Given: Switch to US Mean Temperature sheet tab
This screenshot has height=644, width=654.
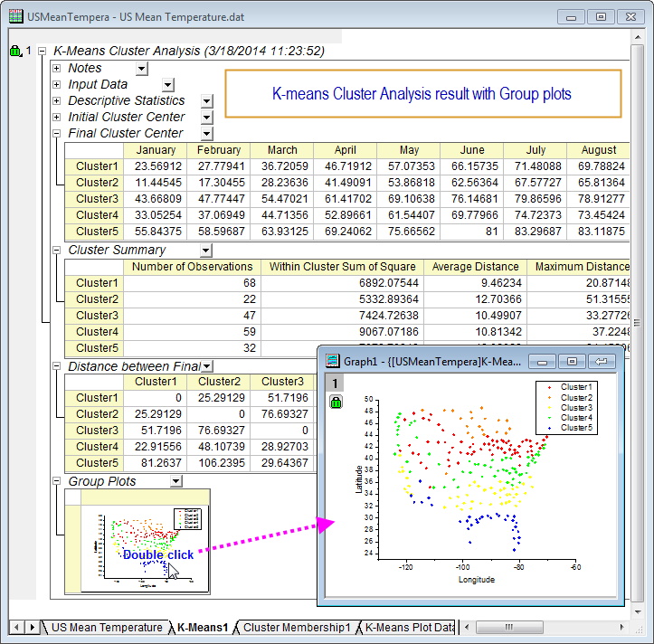Looking at the screenshot, I should point(105,627).
